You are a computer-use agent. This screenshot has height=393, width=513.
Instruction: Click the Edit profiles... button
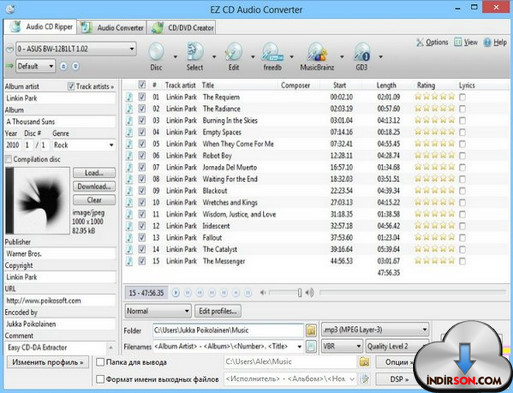click(218, 311)
